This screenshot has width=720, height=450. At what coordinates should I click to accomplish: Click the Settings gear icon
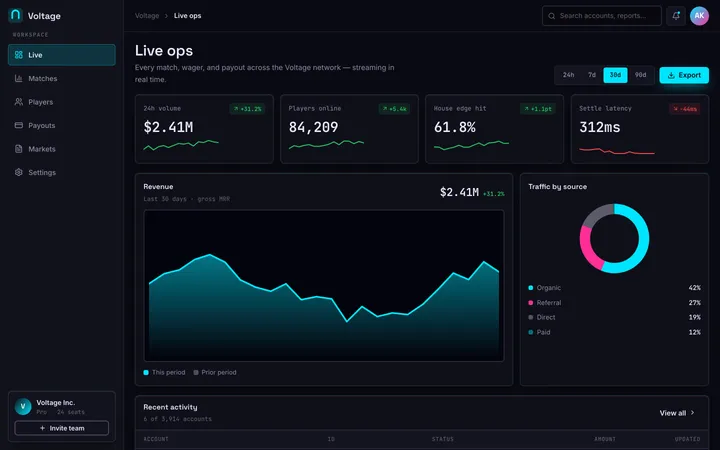coord(18,172)
